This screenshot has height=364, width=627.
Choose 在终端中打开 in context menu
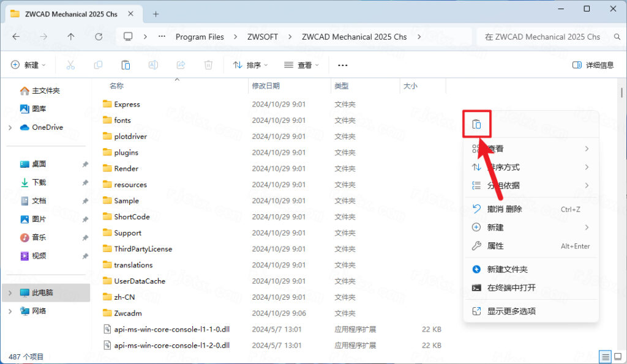coord(511,288)
